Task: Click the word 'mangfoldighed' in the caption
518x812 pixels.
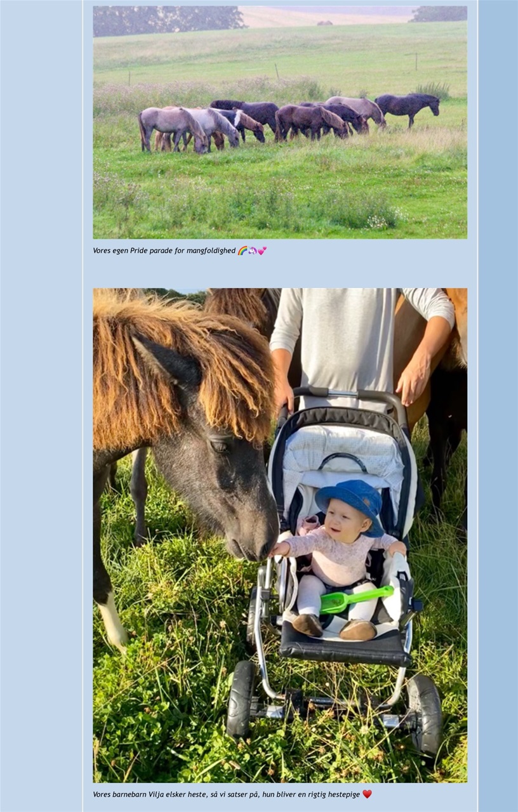Action: click(211, 251)
